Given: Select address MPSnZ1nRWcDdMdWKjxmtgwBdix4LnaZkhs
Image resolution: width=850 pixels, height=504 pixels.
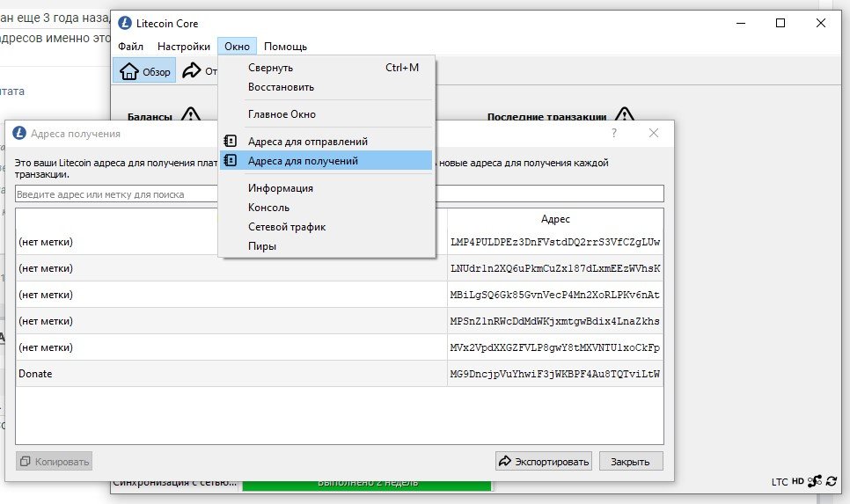Looking at the screenshot, I should [x=555, y=321].
